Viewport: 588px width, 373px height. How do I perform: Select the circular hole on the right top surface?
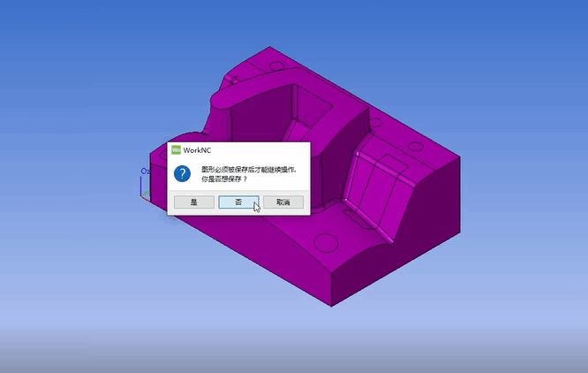click(x=416, y=146)
